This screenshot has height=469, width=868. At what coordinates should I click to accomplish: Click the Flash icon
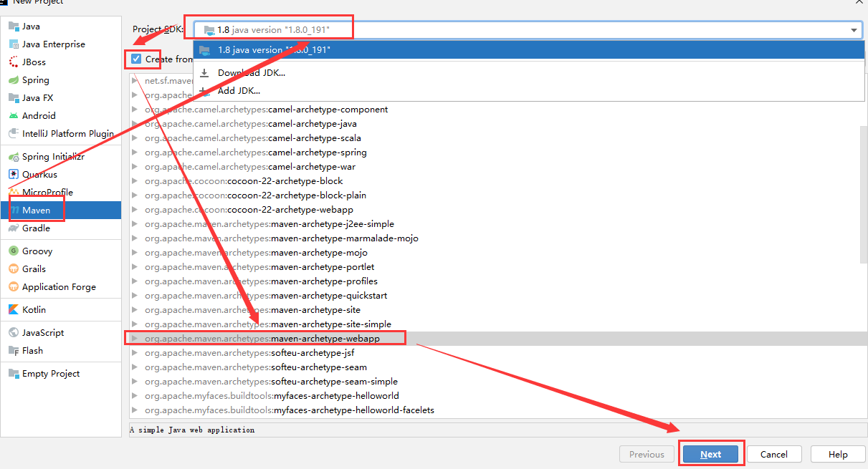(x=14, y=351)
